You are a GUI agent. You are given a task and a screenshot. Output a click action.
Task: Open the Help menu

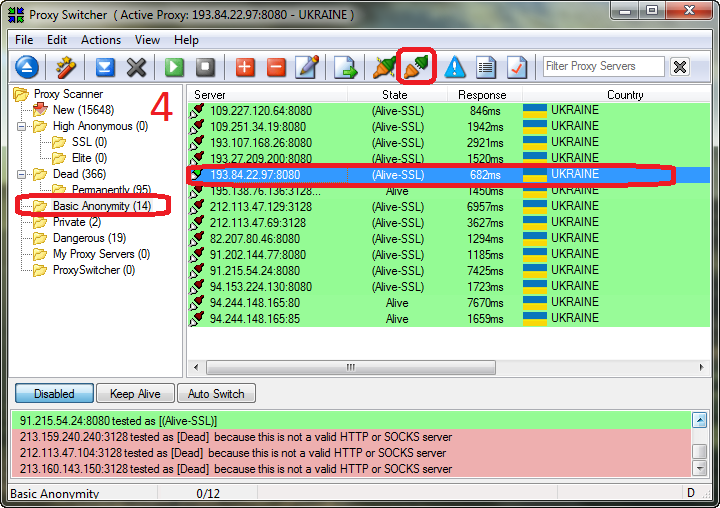[186, 40]
